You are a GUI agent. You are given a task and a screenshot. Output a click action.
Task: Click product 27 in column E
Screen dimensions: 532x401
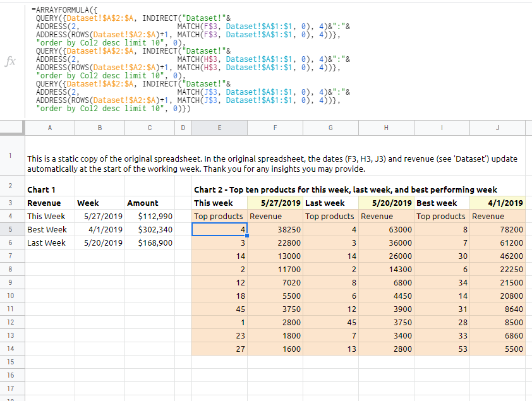tap(219, 349)
